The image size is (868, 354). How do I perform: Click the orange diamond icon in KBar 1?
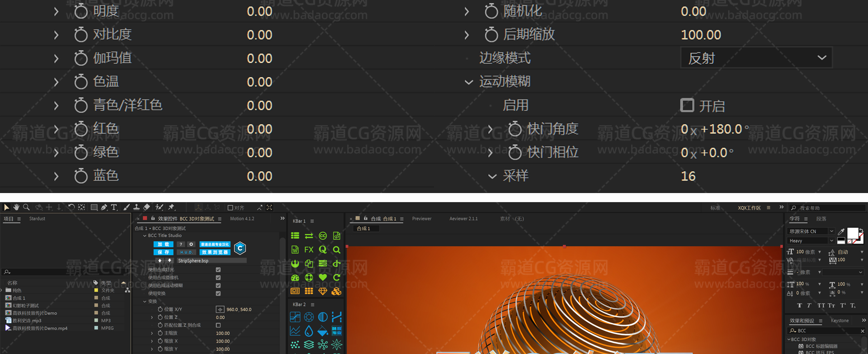322,291
